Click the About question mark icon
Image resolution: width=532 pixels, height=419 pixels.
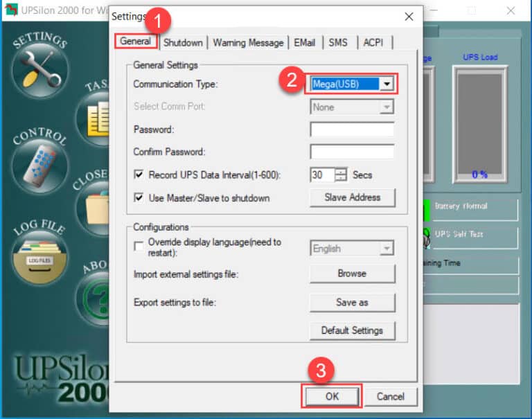[x=93, y=299]
